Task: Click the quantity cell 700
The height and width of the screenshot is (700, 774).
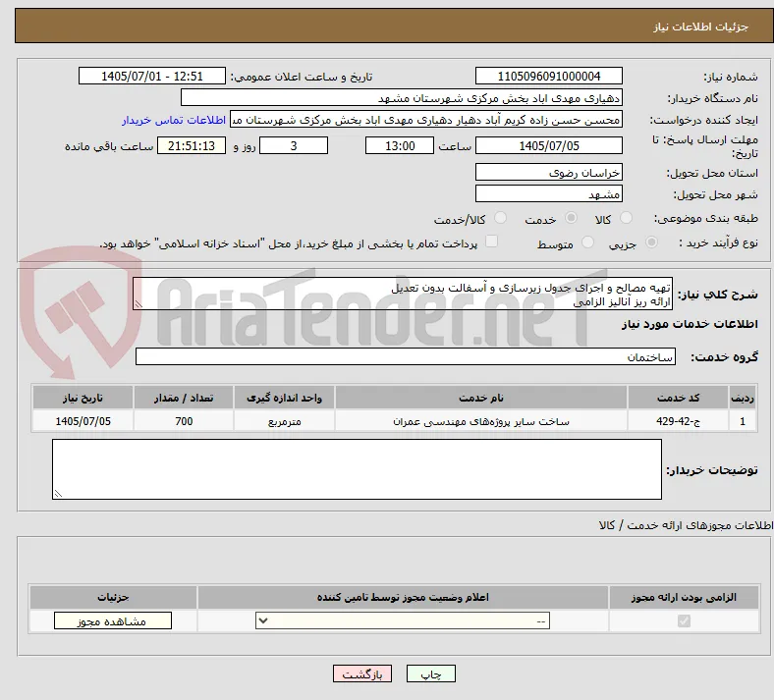Action: point(183,421)
